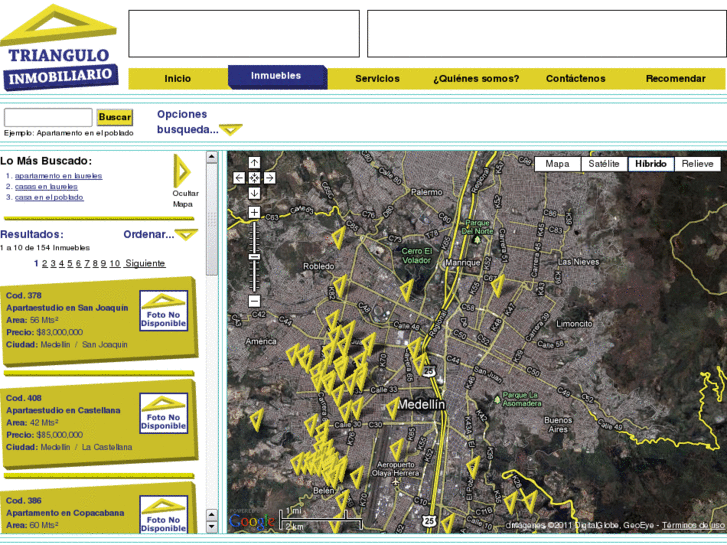Click the Ocultar Mapa triangle icon
Viewport: 727px width, 545px height.
tap(181, 171)
